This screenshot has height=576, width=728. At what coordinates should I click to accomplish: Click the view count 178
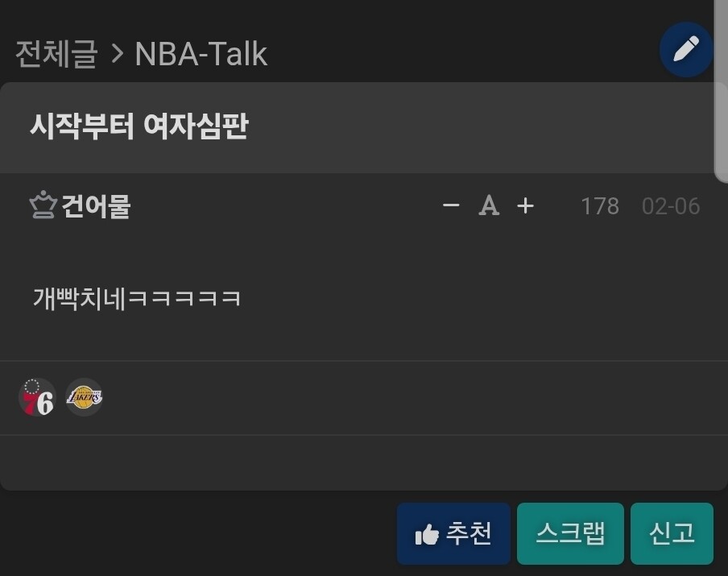point(600,206)
